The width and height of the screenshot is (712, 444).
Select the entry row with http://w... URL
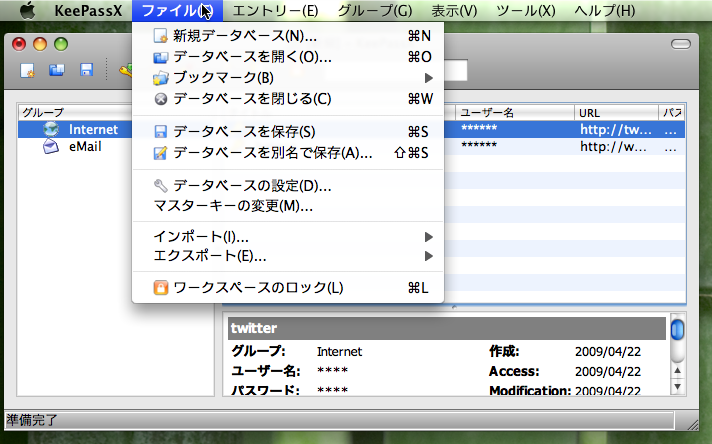tap(564, 147)
